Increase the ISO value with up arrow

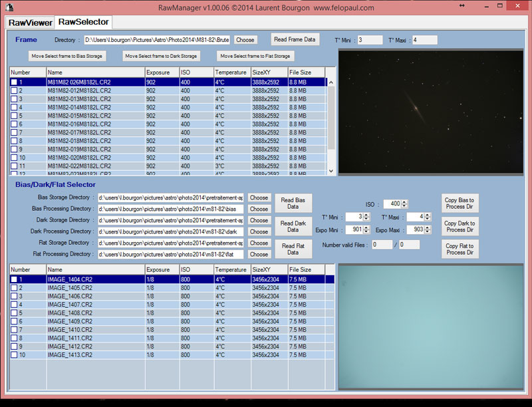tap(405, 202)
